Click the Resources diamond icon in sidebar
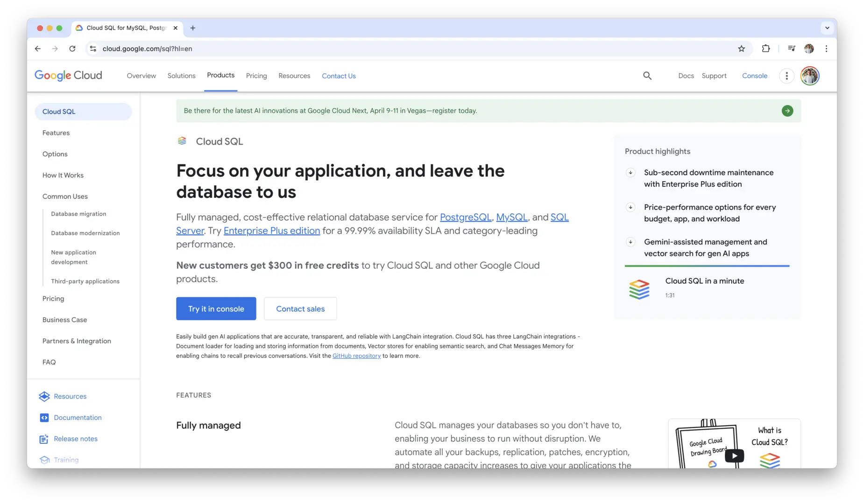 (x=44, y=396)
